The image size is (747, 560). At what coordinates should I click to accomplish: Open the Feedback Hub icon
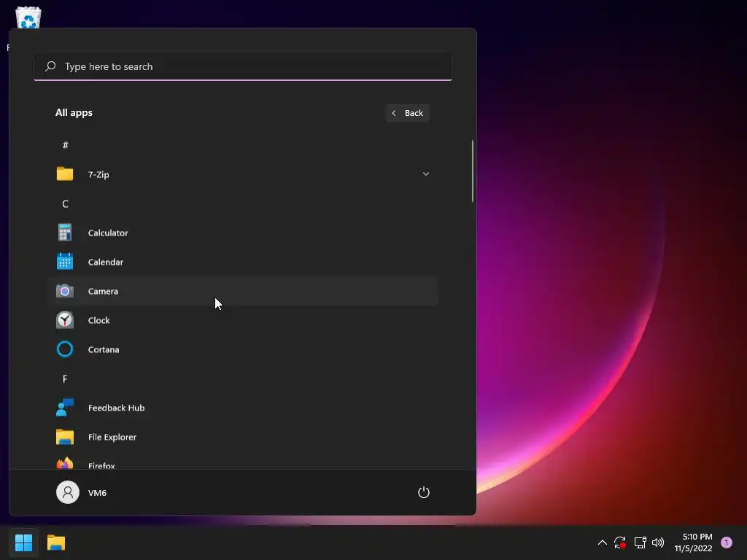pos(65,408)
